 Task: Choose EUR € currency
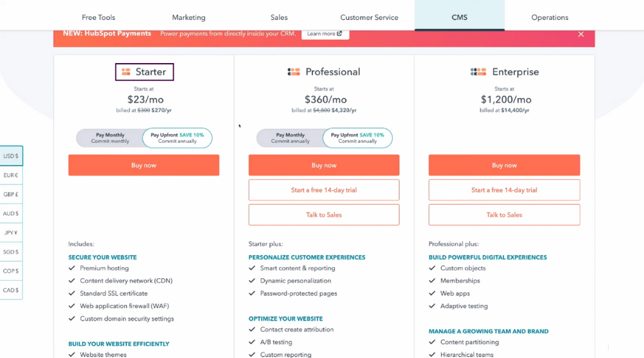11,175
